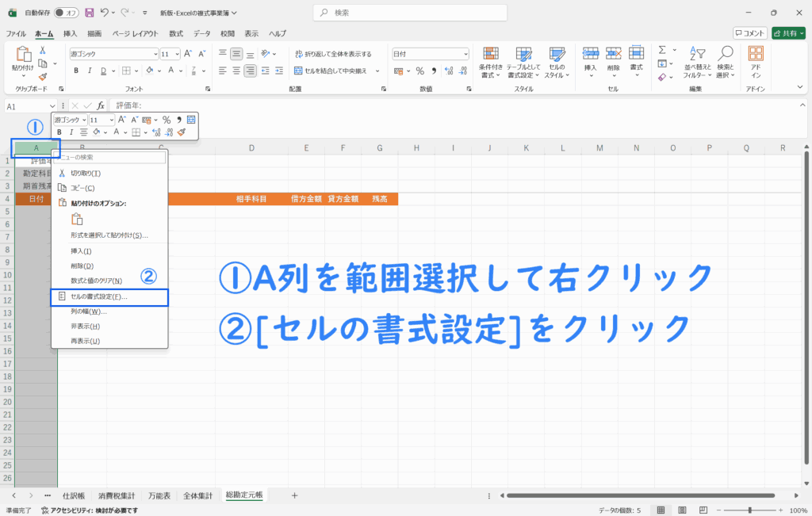Screen dimensions: 812x516
Task: Open the number format dropdown showing 日付
Action: pyautogui.click(x=465, y=54)
